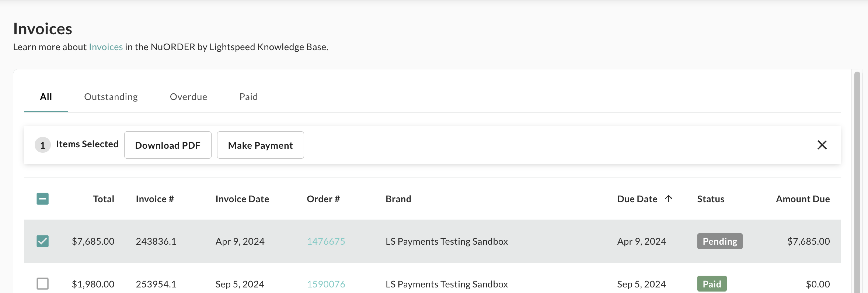Click the Pending status badge
868x293 pixels.
(719, 241)
